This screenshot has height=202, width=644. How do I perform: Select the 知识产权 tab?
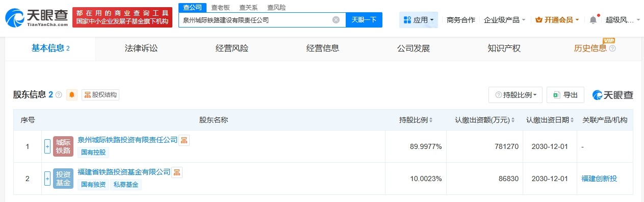pyautogui.click(x=504, y=48)
